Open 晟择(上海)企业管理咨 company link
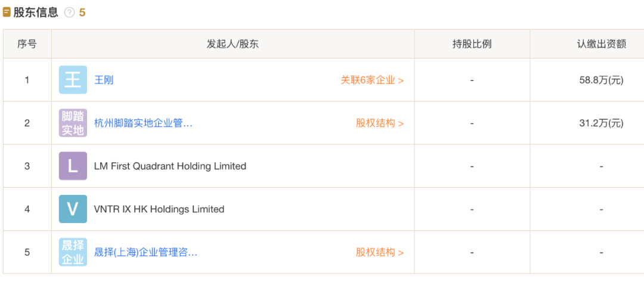 145,252
